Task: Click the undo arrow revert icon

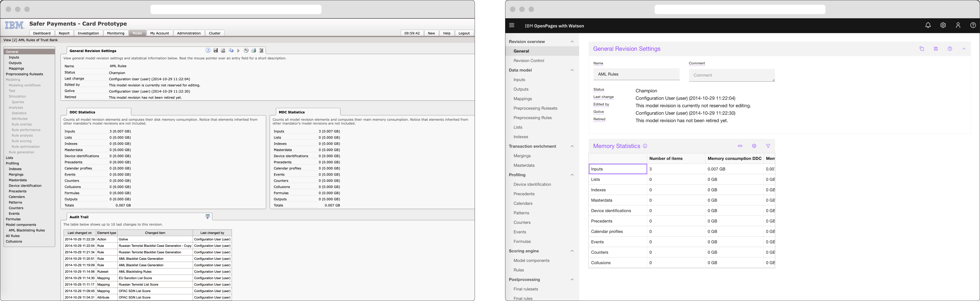Action: [x=246, y=50]
